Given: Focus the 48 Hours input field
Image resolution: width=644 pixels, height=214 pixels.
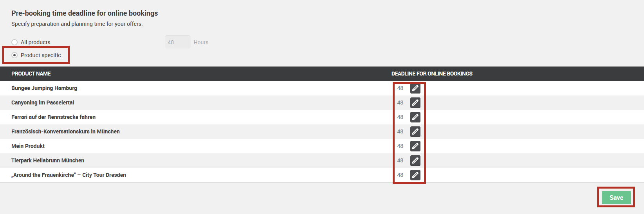Looking at the screenshot, I should [x=178, y=42].
